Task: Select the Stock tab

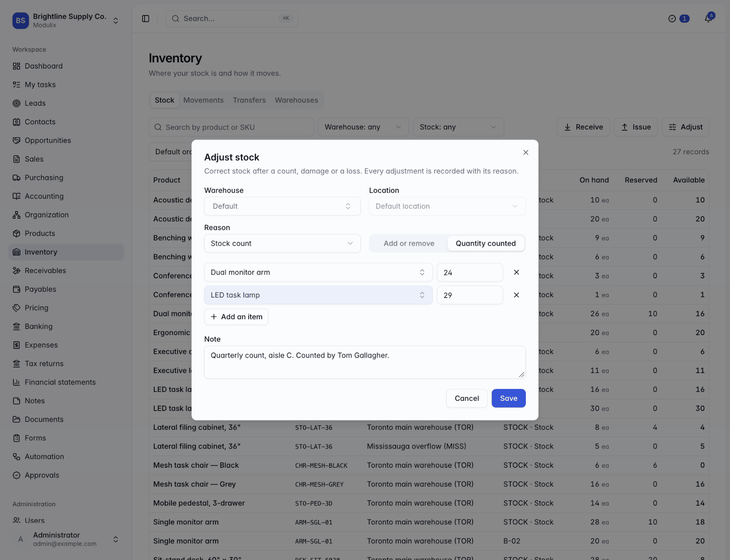Action: click(165, 100)
